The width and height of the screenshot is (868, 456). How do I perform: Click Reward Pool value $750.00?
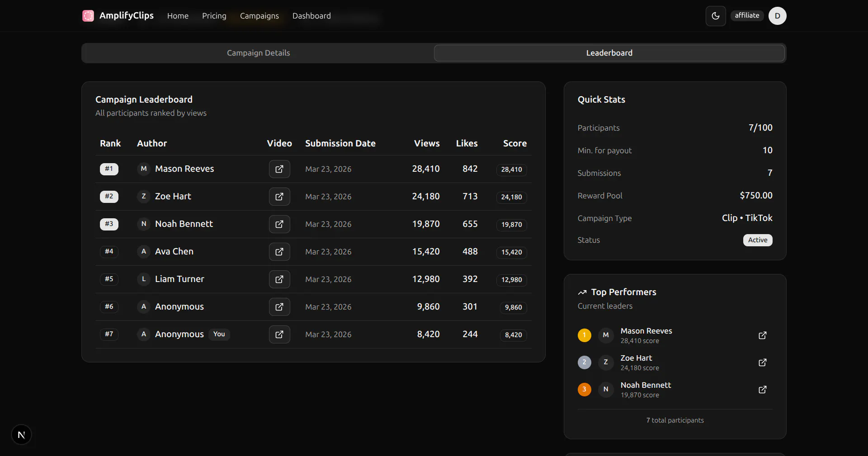coord(756,196)
